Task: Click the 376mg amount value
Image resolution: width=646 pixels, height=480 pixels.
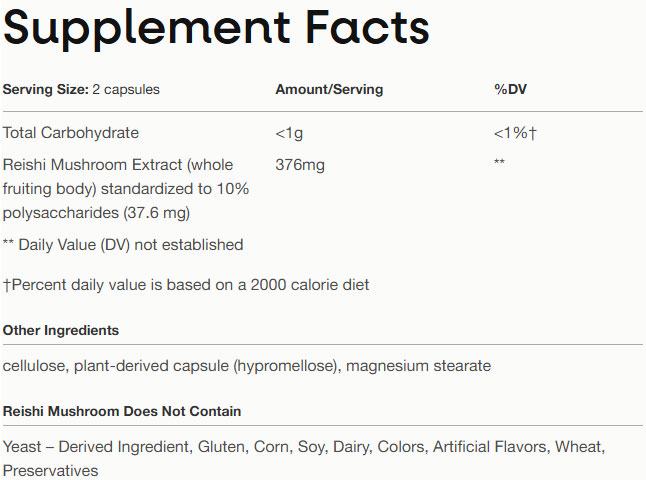Action: click(300, 164)
